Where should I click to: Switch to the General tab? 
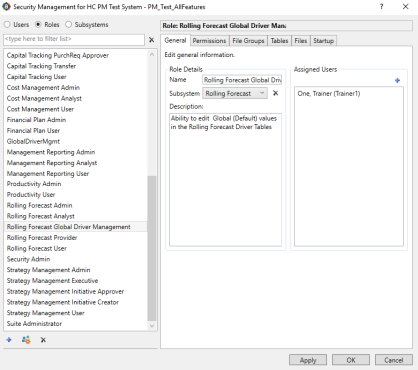click(175, 40)
